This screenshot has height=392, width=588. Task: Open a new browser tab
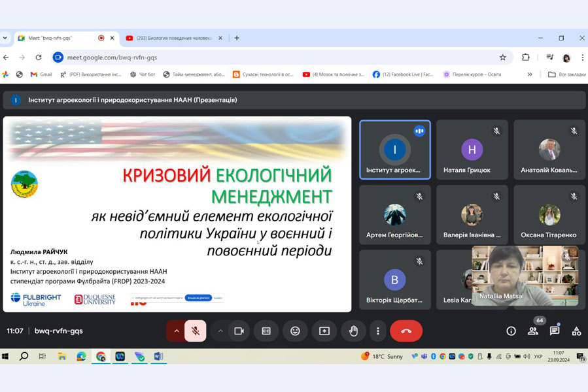point(237,39)
